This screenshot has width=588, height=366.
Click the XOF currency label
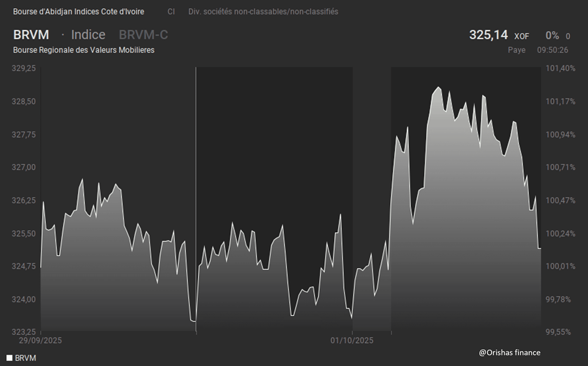tap(521, 36)
